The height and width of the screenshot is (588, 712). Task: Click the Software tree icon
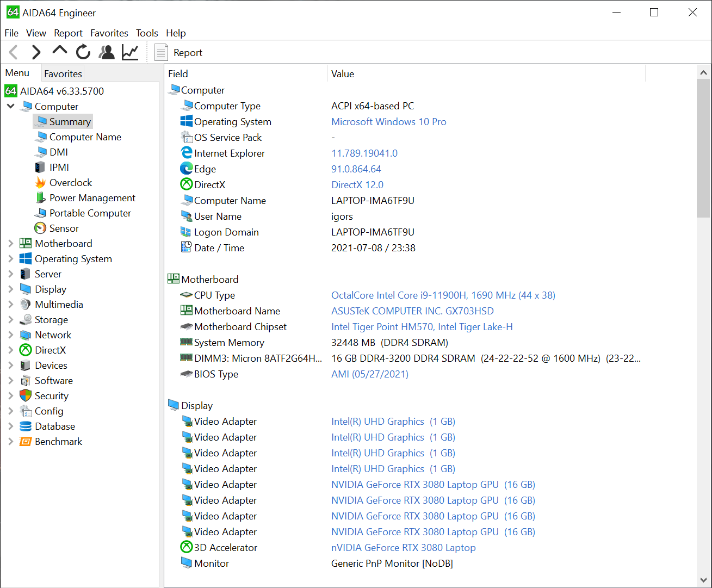coord(26,381)
